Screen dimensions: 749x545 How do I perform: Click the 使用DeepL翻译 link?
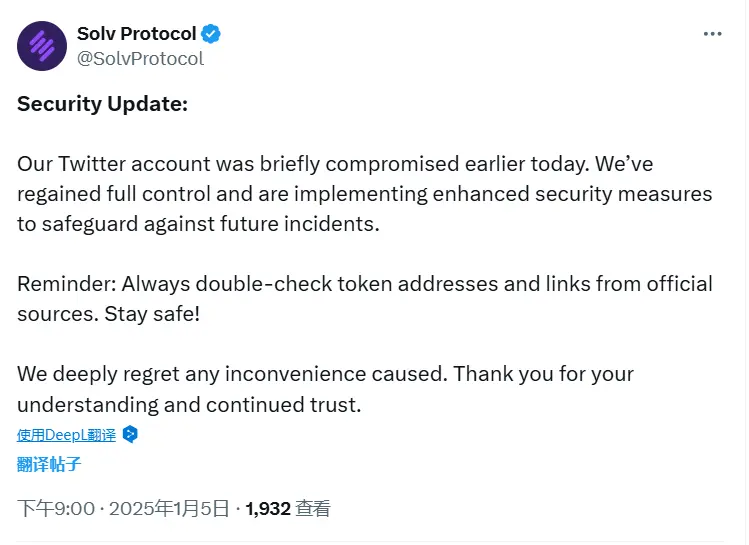click(66, 435)
